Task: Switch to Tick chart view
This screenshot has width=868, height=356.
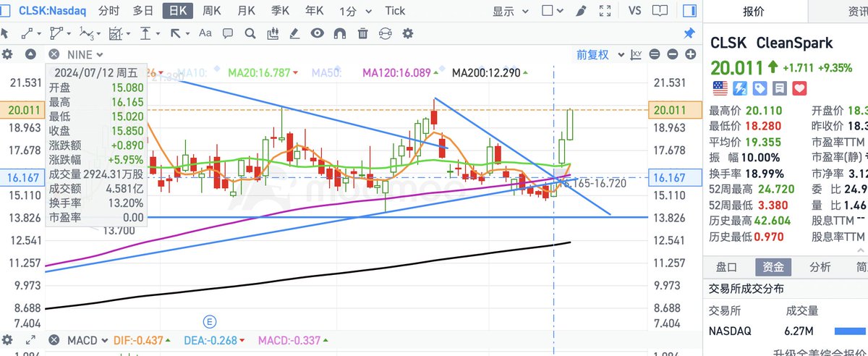Action: pos(395,11)
